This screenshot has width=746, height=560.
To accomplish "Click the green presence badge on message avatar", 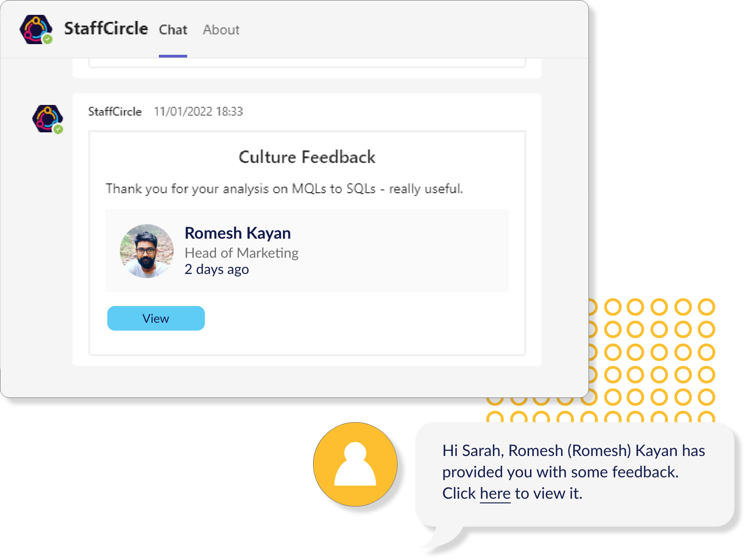I will (x=58, y=130).
